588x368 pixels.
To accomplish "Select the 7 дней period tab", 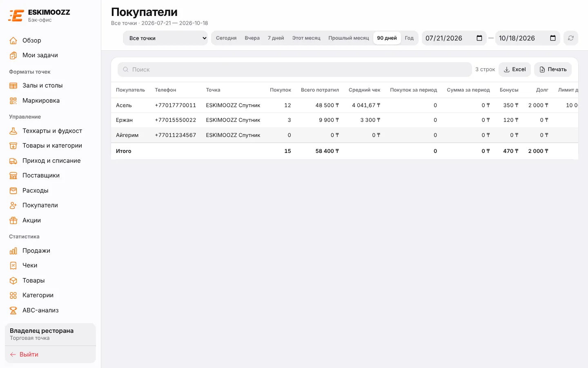I will click(276, 38).
